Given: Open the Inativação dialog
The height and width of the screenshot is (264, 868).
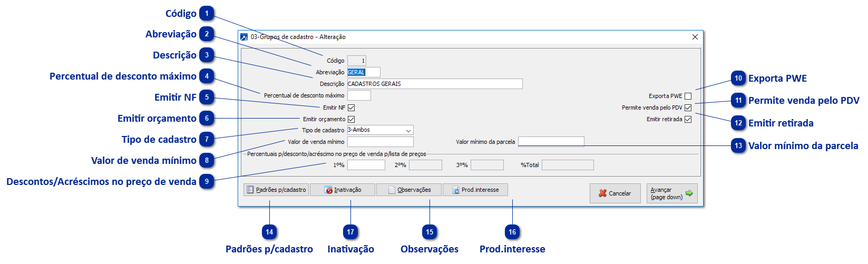Looking at the screenshot, I should tap(343, 190).
